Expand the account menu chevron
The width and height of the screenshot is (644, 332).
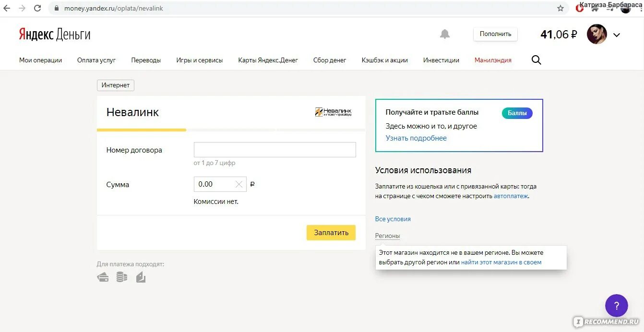(x=617, y=35)
